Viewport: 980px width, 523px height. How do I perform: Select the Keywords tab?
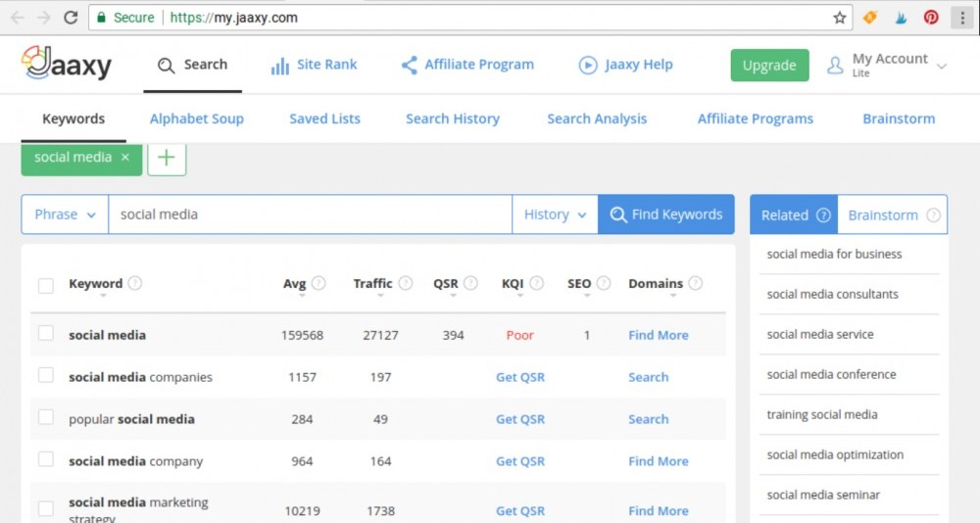click(73, 119)
